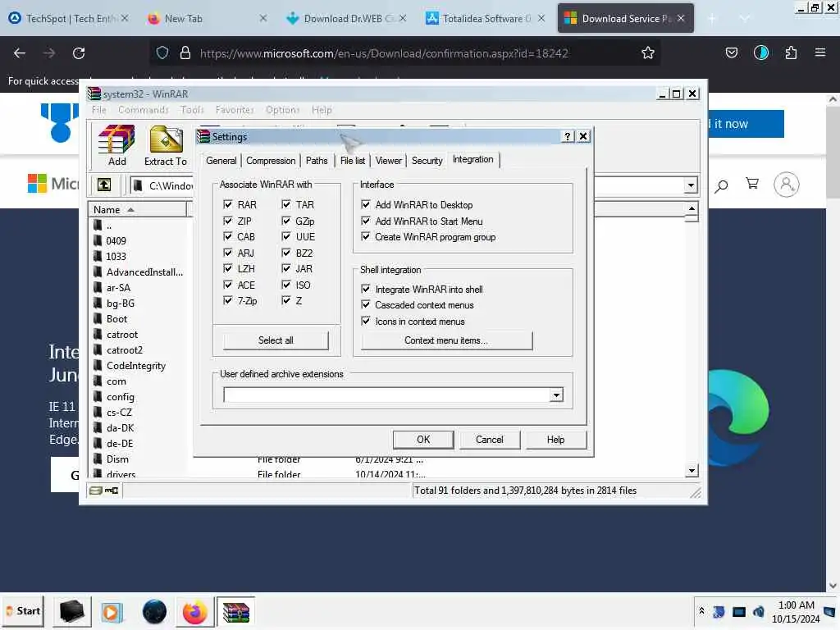Expand the WinRAR path address dropdown
The height and width of the screenshot is (630, 840).
691,185
